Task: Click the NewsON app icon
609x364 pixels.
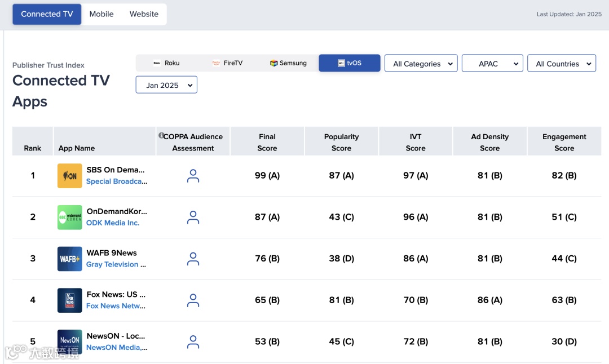Action: pos(70,341)
